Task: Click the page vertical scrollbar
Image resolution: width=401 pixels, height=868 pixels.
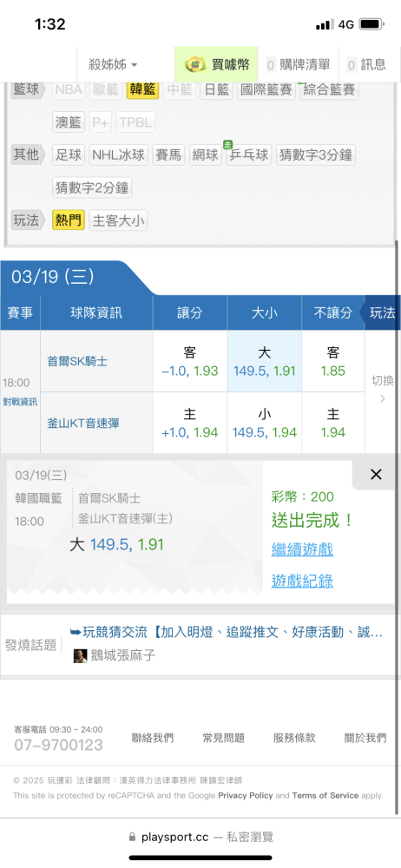Action: 397,443
